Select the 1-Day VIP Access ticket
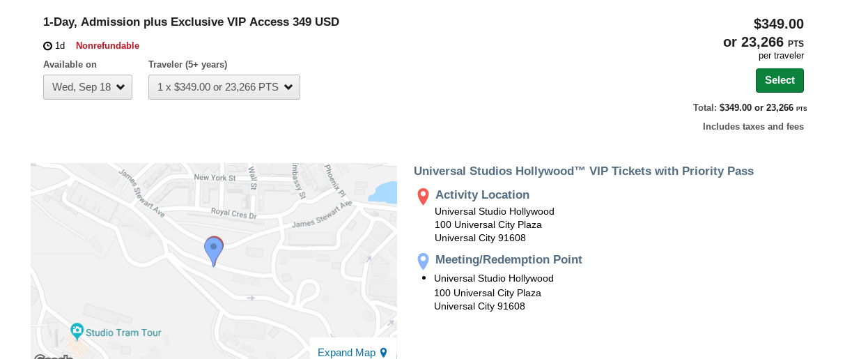Viewport: 868px width, 359px height. pos(780,80)
